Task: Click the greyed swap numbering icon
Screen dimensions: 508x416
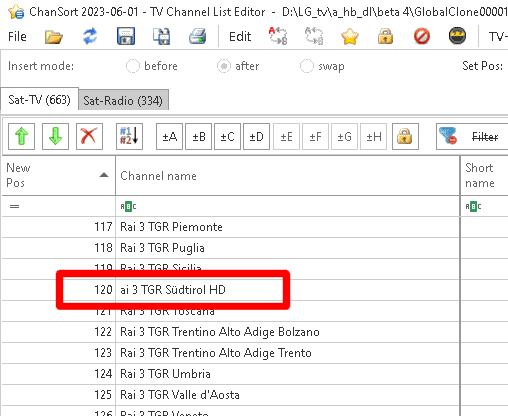Action: [314, 36]
